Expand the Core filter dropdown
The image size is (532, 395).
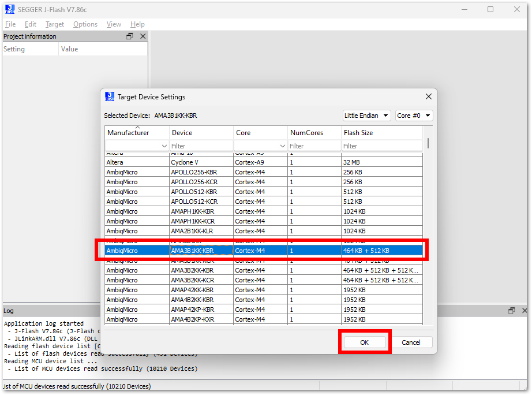pyautogui.click(x=282, y=146)
